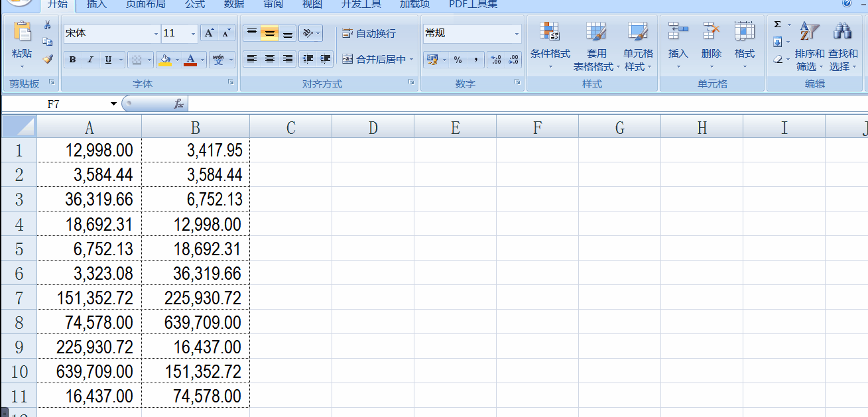Toggle Italic formatting
Viewport: 868px width, 417px height.
(90, 60)
